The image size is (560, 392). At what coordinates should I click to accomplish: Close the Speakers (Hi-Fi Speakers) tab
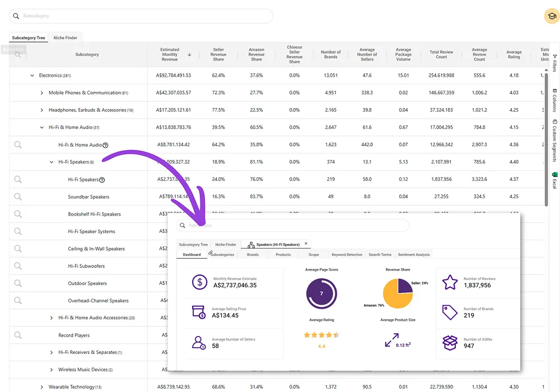[x=306, y=244]
